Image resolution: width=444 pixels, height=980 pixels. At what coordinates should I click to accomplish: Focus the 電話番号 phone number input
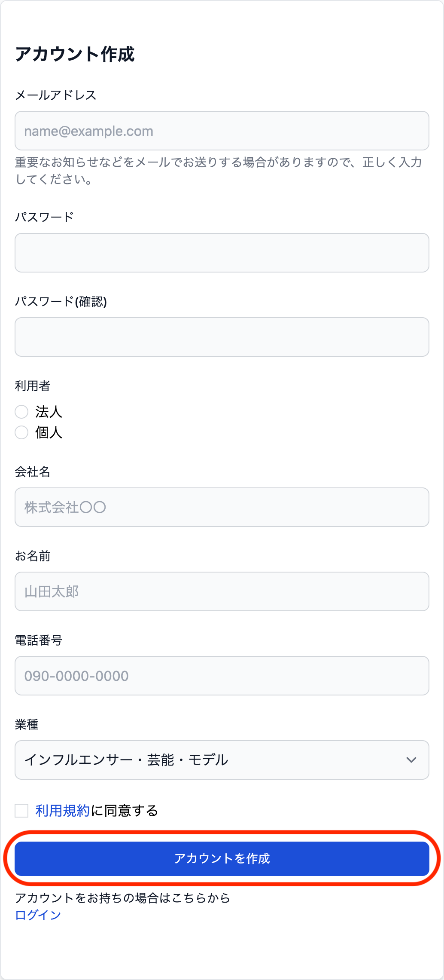[x=222, y=676]
